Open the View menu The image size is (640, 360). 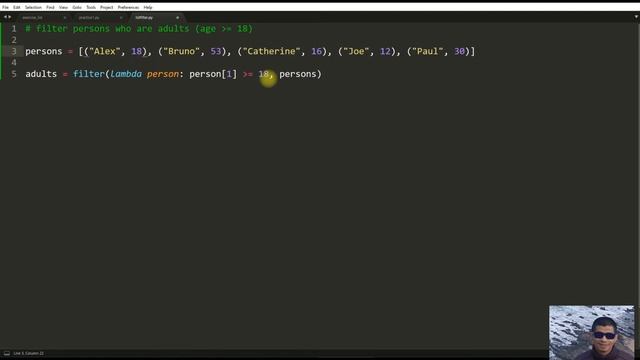point(63,7)
